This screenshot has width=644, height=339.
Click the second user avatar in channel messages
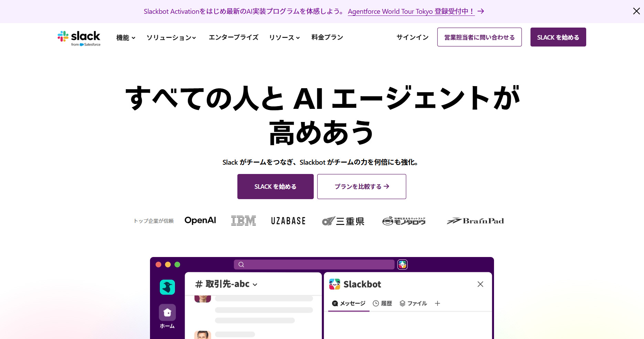203,335
